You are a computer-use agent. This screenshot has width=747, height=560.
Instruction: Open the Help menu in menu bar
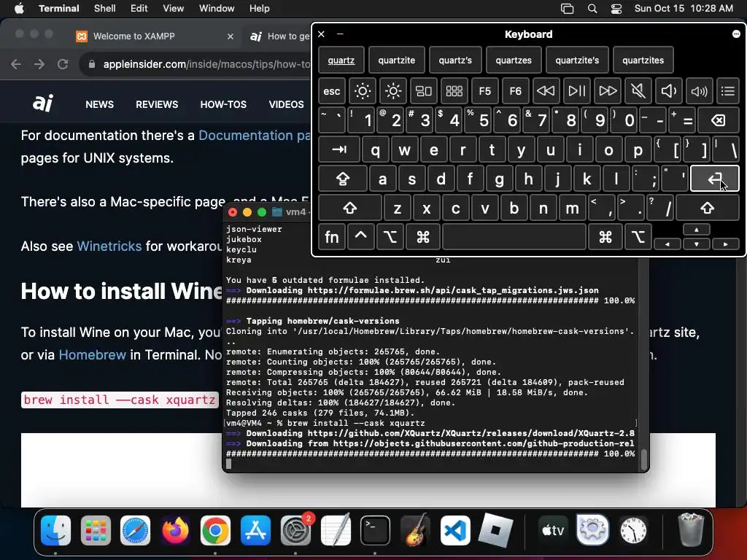(x=260, y=9)
